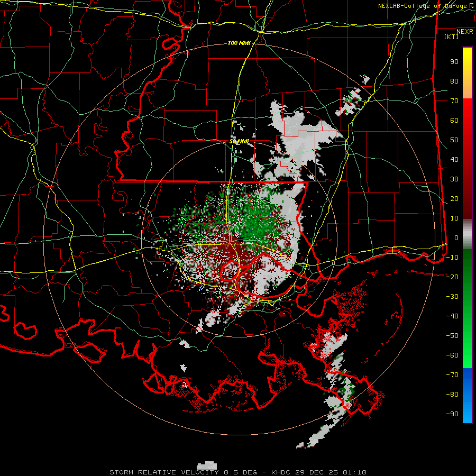Select the 100 NMI range ring label

[x=239, y=43]
